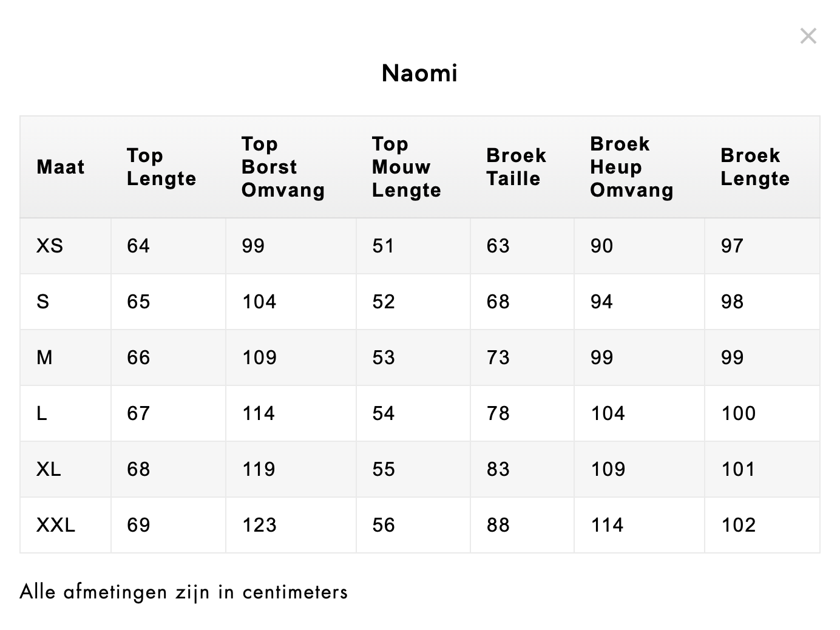
Task: Click XXL Top Borst Omvang value 123
Action: (x=259, y=525)
